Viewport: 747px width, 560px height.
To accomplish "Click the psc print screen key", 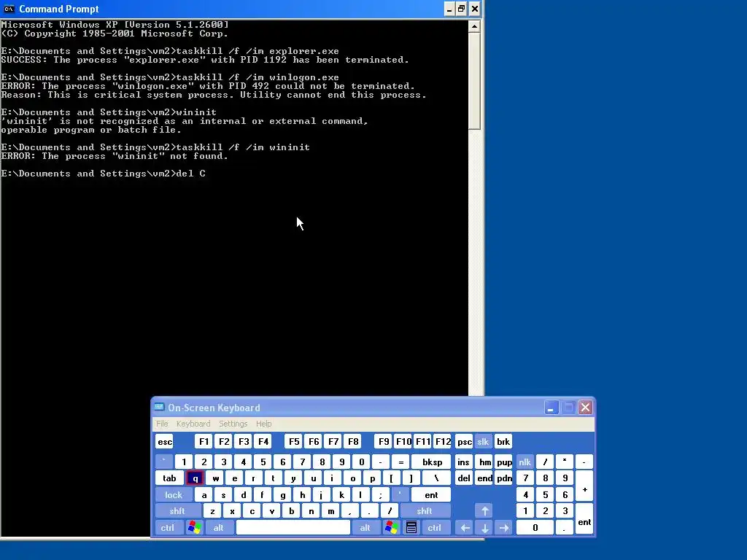I will pos(465,441).
